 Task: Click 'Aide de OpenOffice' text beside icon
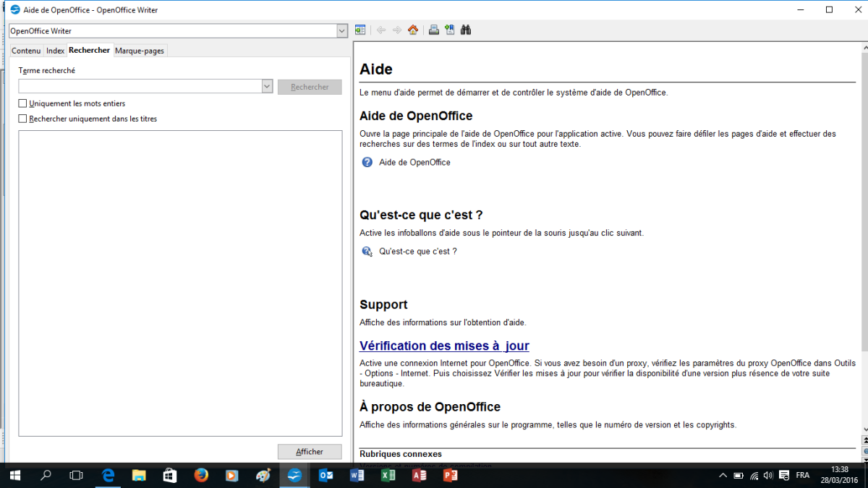tap(414, 162)
